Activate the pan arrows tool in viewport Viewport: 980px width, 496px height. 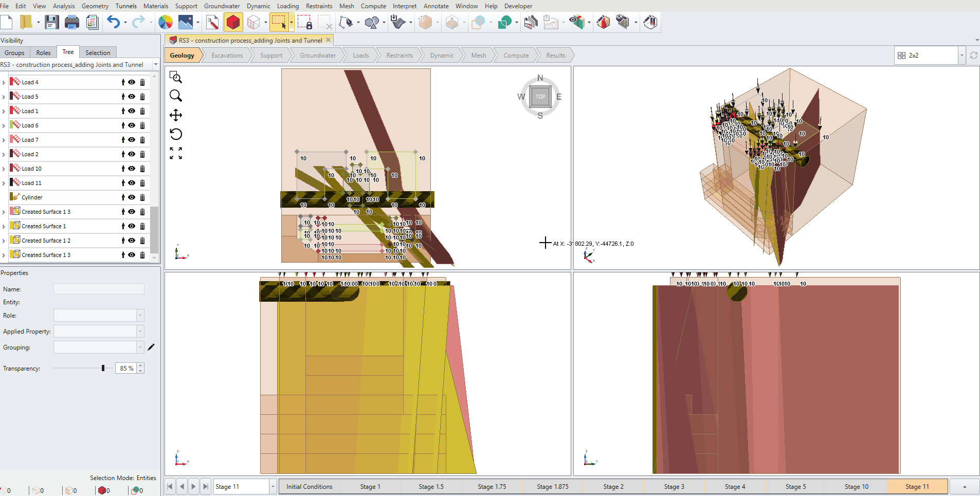click(x=176, y=115)
